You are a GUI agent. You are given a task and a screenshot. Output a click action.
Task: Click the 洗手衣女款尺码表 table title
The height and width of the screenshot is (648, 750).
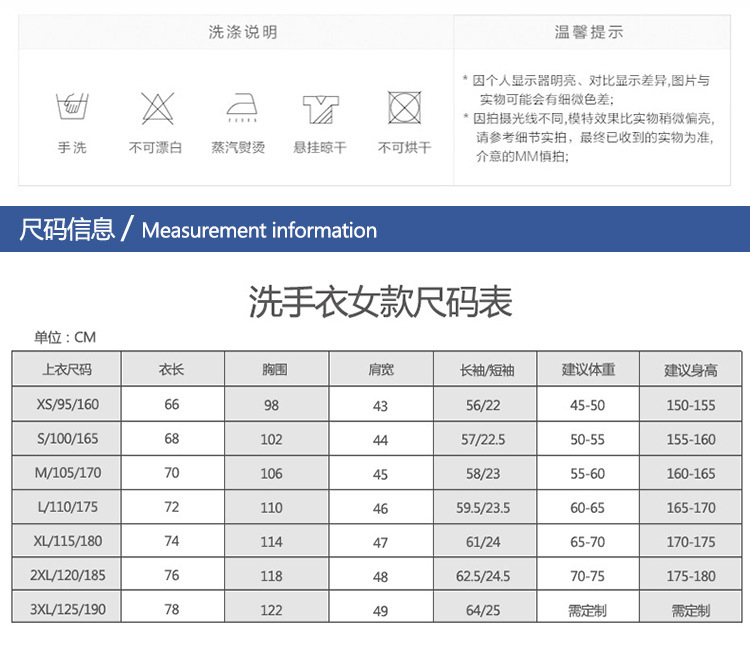379,301
